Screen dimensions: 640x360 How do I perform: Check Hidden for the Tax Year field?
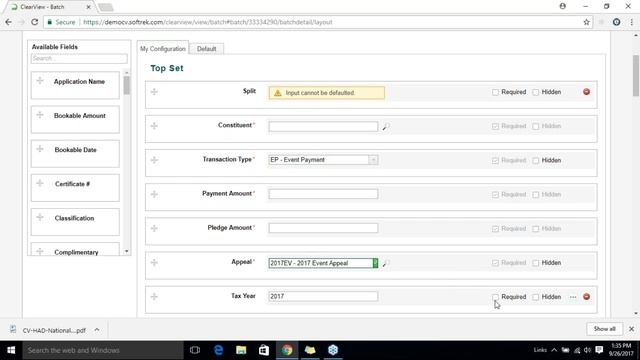pyautogui.click(x=536, y=297)
